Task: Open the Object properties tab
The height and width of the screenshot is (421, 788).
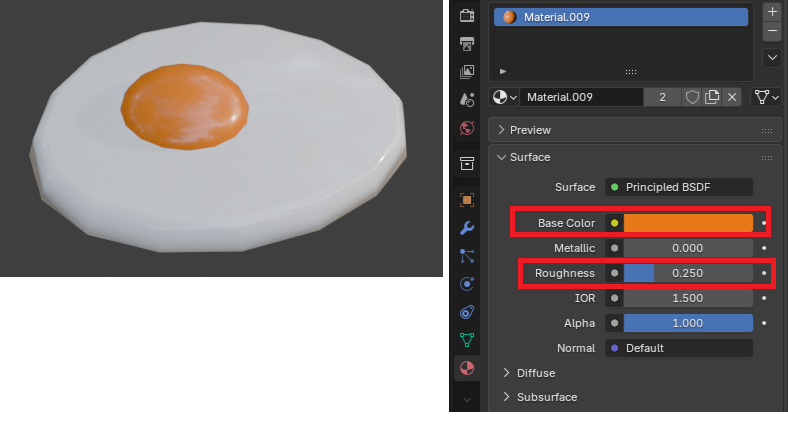Action: [467, 199]
